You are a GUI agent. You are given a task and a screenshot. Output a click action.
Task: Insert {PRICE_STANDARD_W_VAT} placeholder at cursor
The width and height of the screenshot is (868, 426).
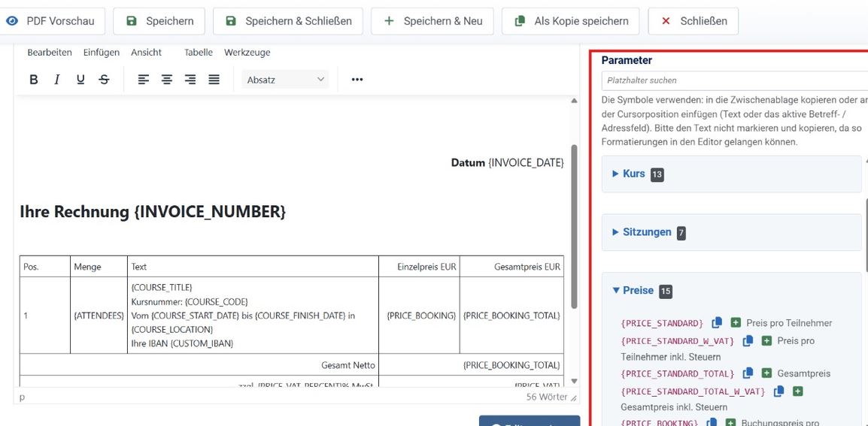766,341
